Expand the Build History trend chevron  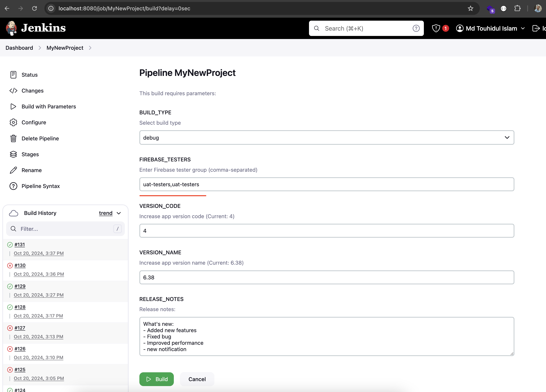(119, 213)
